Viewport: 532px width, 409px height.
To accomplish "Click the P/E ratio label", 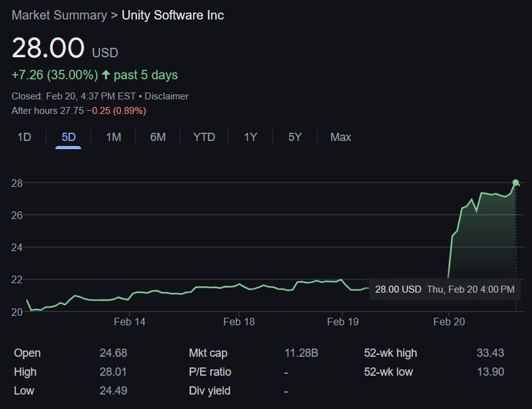I will click(x=210, y=372).
